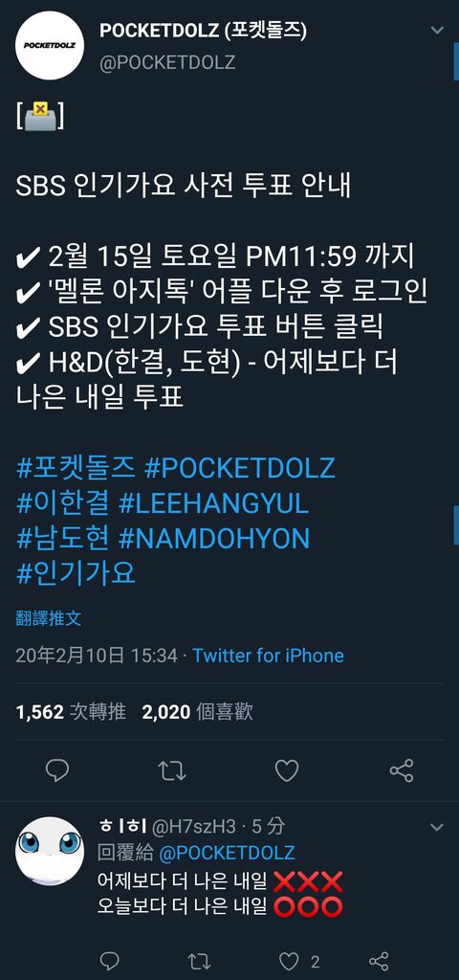
Task: Click the 翻譯推文 translate tweet link
Action: (48, 619)
